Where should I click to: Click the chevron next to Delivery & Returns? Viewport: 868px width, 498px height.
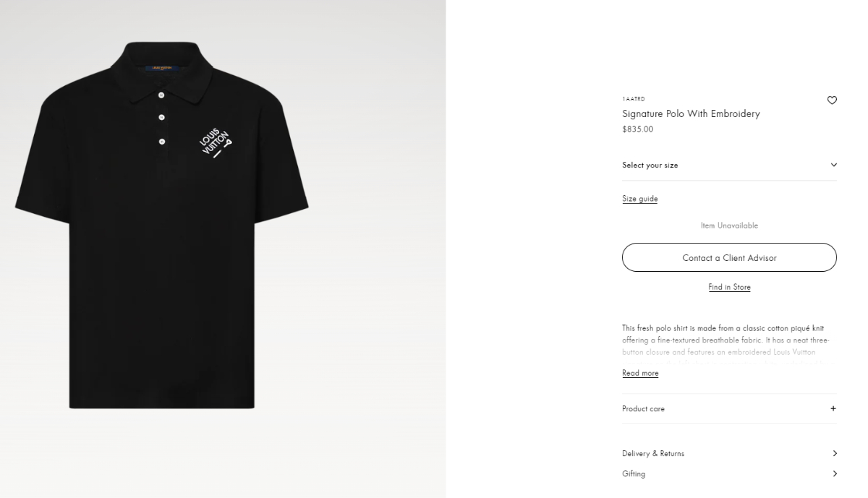point(835,453)
